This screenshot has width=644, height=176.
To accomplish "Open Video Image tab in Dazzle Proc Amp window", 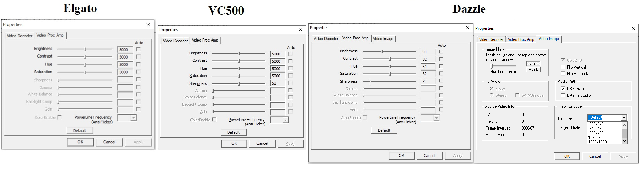I will click(383, 39).
